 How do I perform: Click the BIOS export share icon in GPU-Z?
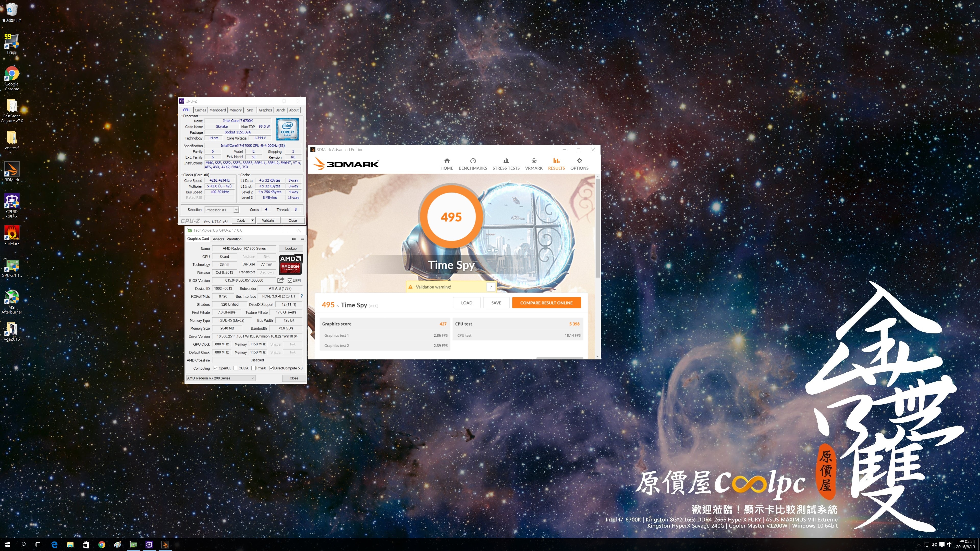point(281,280)
